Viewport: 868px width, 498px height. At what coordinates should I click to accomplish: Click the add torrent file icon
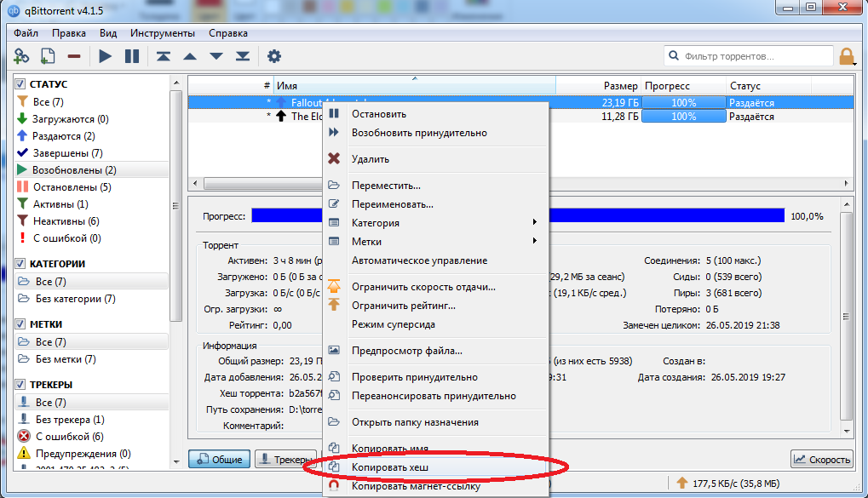pyautogui.click(x=48, y=56)
